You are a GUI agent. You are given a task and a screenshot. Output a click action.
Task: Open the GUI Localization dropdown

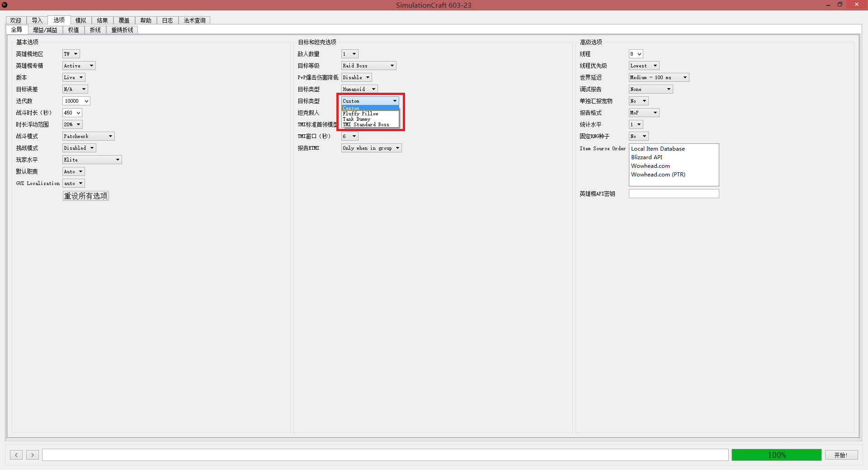tap(74, 183)
